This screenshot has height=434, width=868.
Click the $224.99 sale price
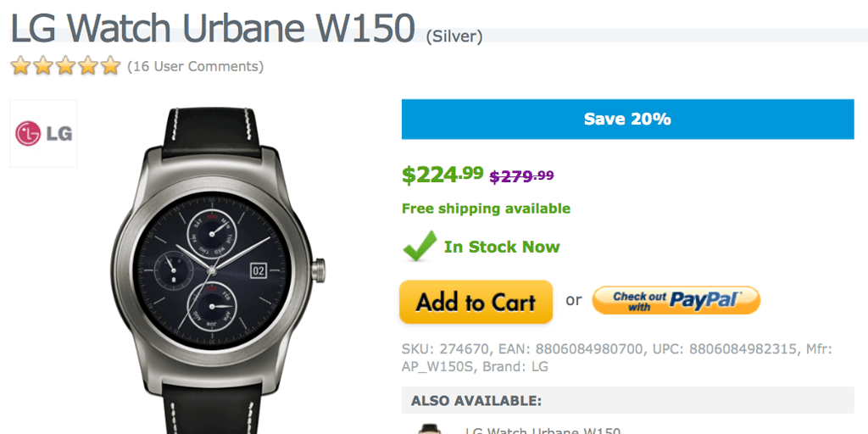coord(442,175)
